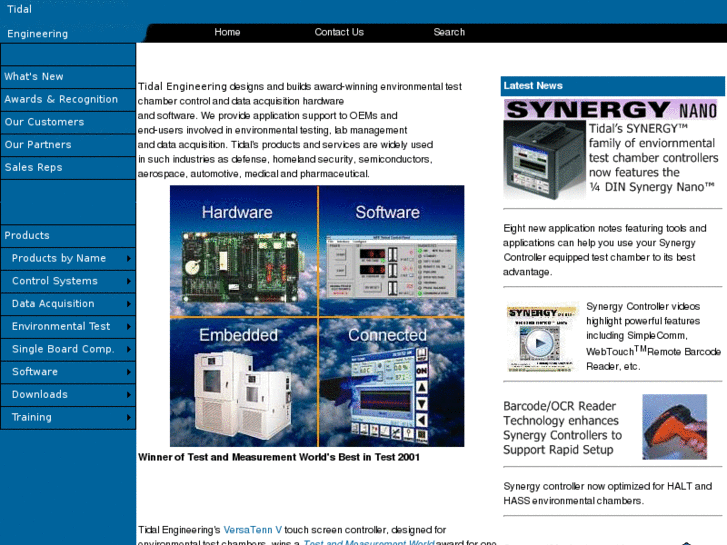The width and height of the screenshot is (727, 545).
Task: Expand the Downloads submenu arrow
Action: click(x=129, y=395)
